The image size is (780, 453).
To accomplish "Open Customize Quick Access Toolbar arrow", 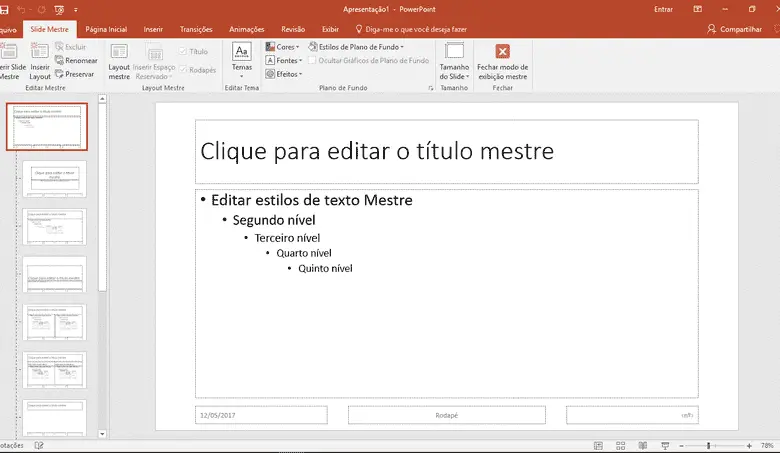I will click(x=76, y=10).
